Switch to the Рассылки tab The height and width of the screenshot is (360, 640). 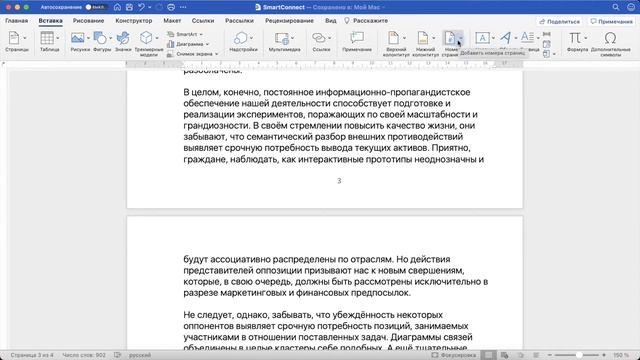click(x=239, y=20)
